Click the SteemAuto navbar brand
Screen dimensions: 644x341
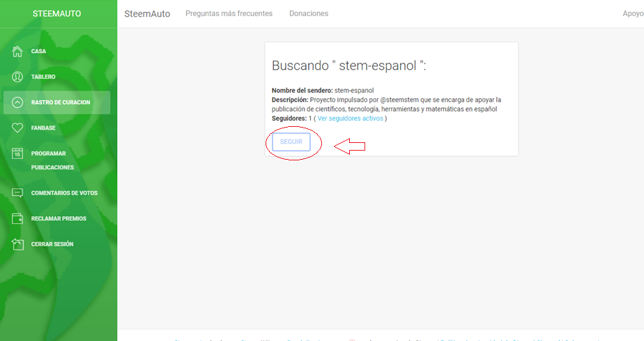147,13
